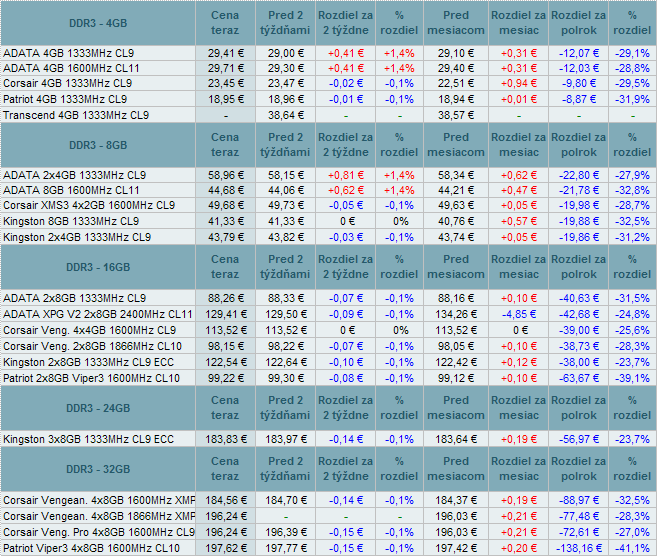Click the 183,83 € current price cell

(x=225, y=439)
